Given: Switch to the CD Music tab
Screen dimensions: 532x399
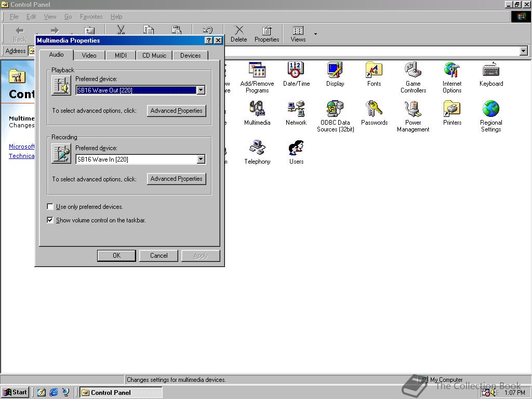Looking at the screenshot, I should click(154, 55).
